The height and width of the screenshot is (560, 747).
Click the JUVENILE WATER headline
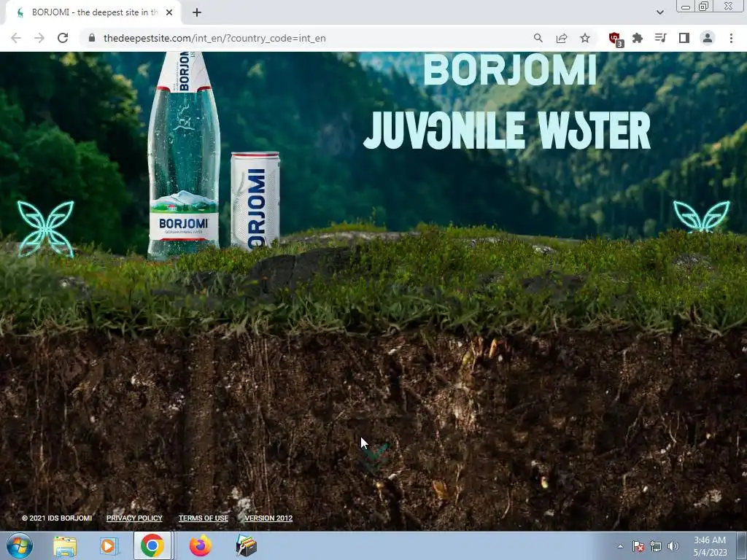click(507, 130)
